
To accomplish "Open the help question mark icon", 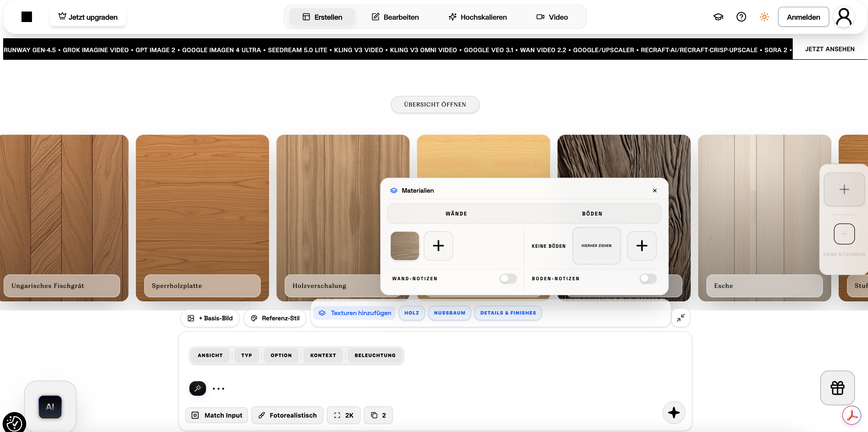I will point(741,17).
